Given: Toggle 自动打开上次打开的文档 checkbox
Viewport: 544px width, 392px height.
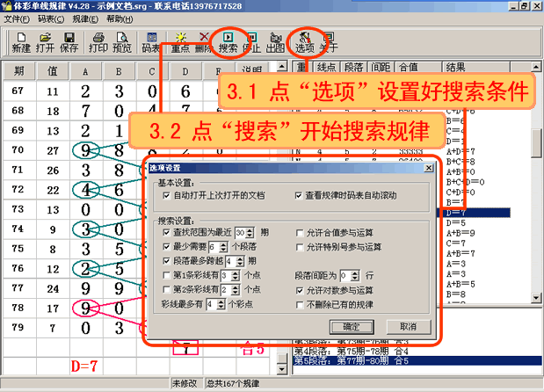Looking at the screenshot, I should (x=166, y=196).
